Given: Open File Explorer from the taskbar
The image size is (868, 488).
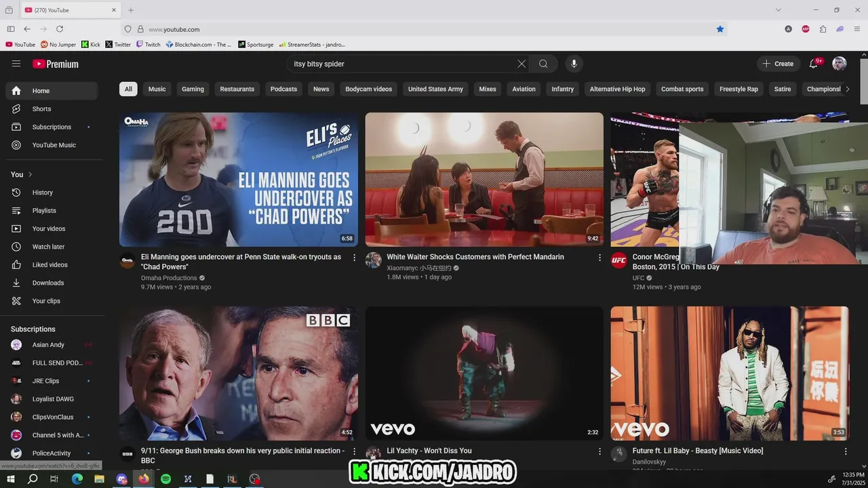Looking at the screenshot, I should pyautogui.click(x=99, y=479).
